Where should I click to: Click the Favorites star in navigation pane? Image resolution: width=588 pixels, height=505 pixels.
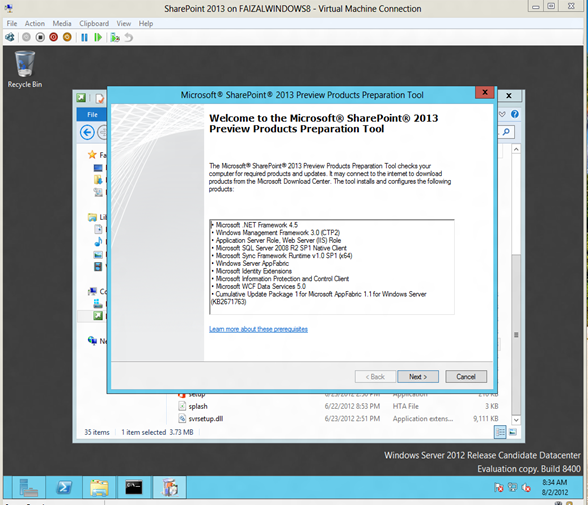pyautogui.click(x=92, y=154)
